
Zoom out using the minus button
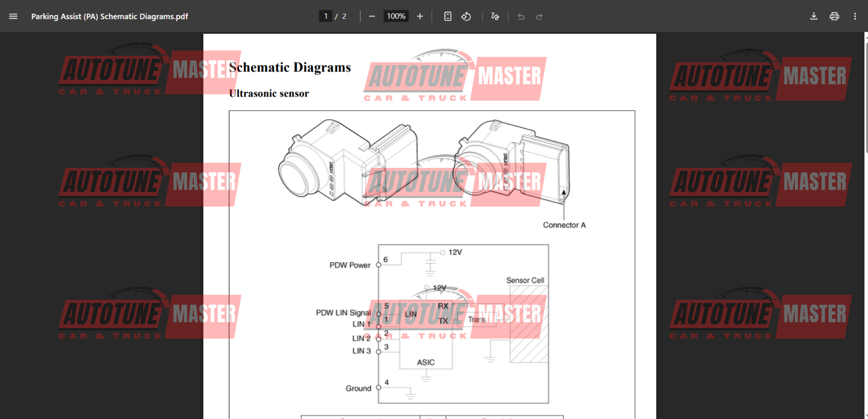coord(372,16)
